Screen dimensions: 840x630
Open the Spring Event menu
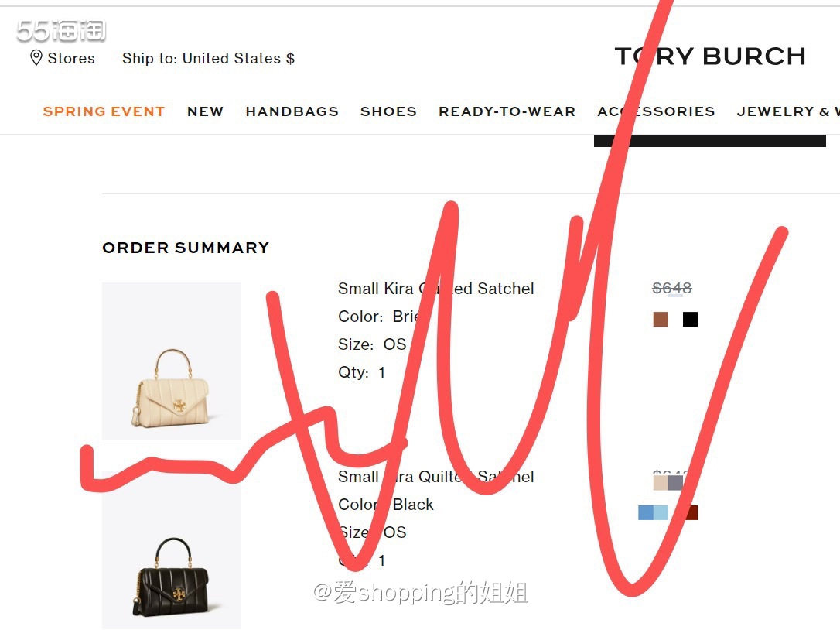coord(104,111)
